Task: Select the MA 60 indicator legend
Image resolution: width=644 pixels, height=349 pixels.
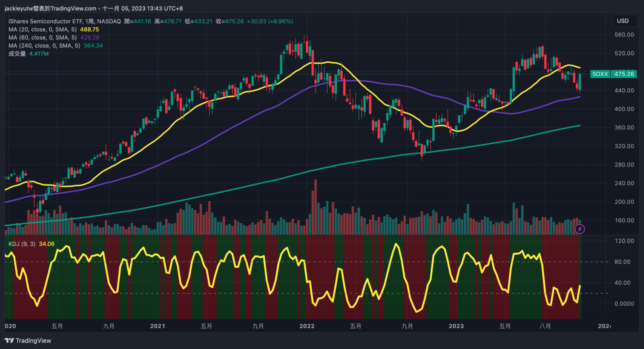Action: (x=42, y=37)
